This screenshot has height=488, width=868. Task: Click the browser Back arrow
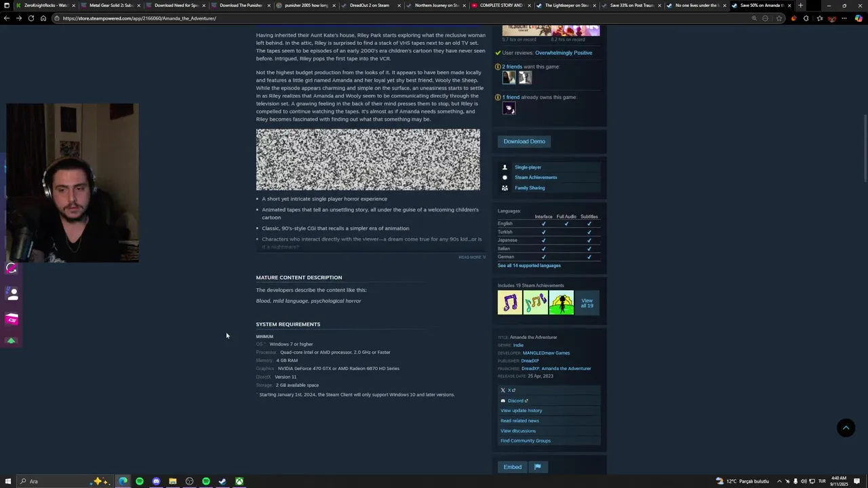pos(7,18)
